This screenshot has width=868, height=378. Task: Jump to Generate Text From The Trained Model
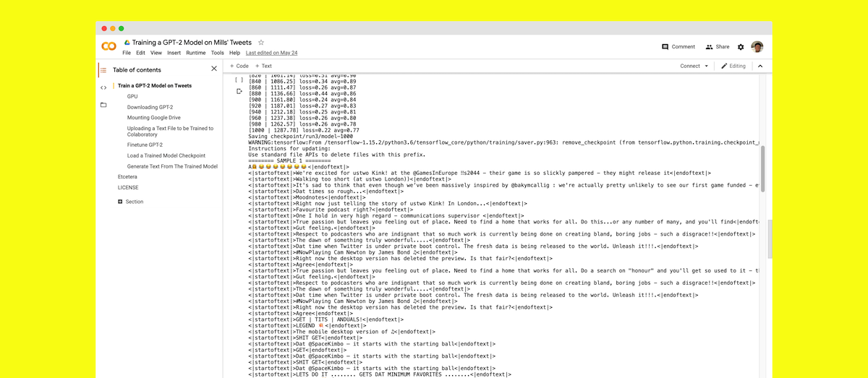click(172, 166)
